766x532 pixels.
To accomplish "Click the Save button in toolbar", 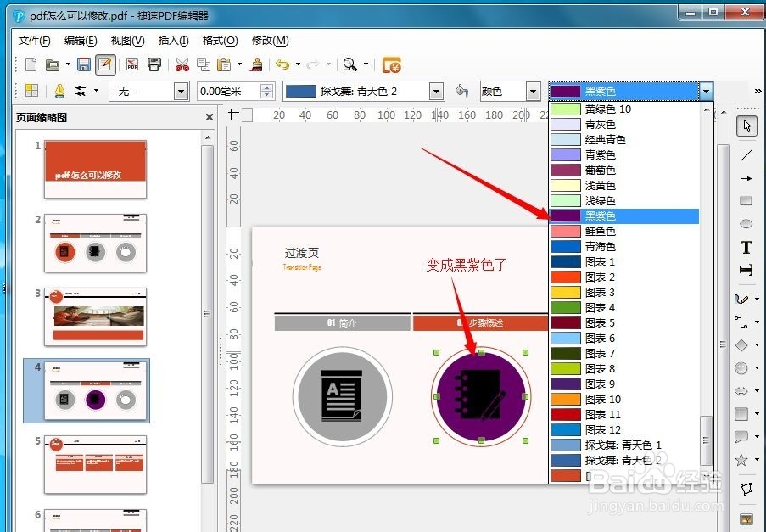I will pyautogui.click(x=82, y=64).
